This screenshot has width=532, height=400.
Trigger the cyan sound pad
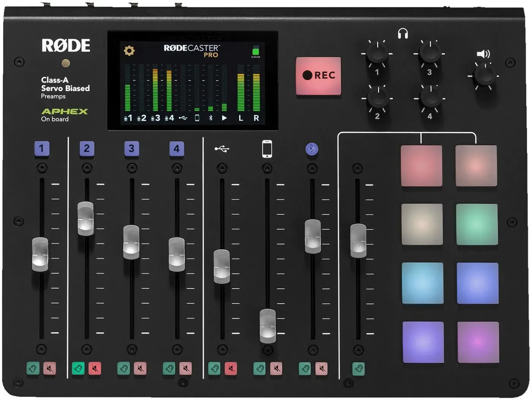(423, 283)
